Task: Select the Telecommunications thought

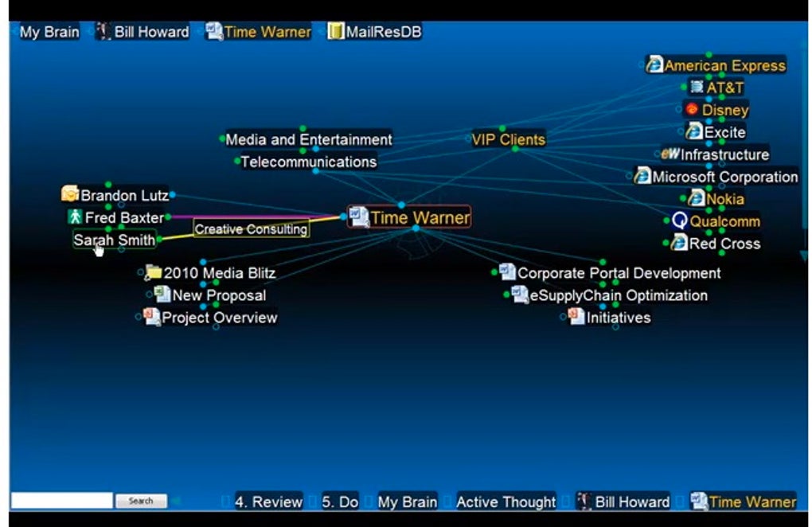Action: [309, 162]
